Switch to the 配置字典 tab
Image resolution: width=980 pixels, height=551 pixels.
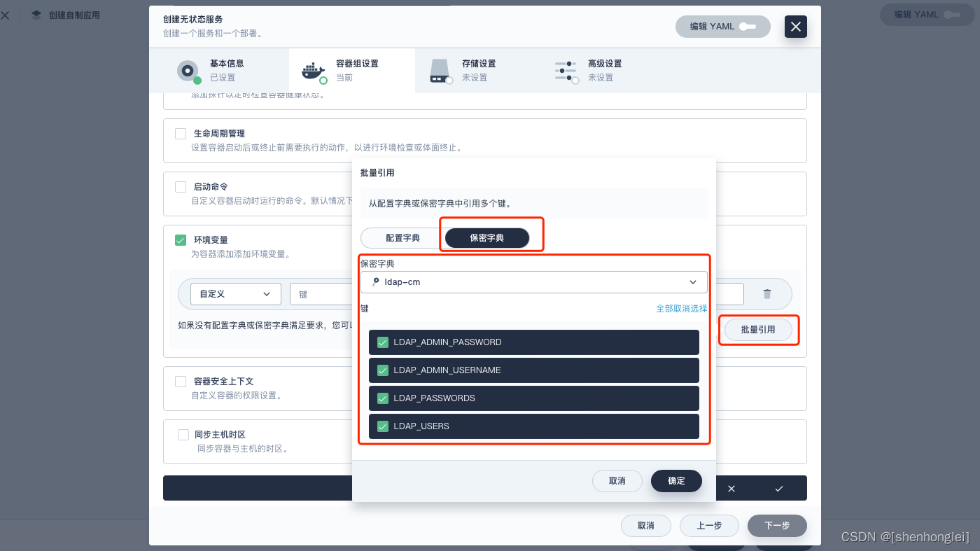click(x=403, y=238)
